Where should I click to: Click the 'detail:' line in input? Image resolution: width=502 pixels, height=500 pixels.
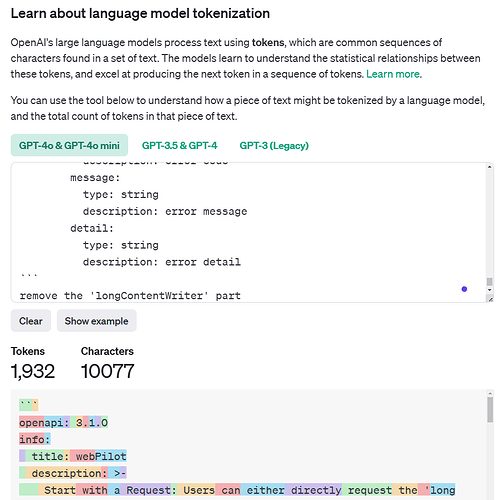(x=92, y=228)
